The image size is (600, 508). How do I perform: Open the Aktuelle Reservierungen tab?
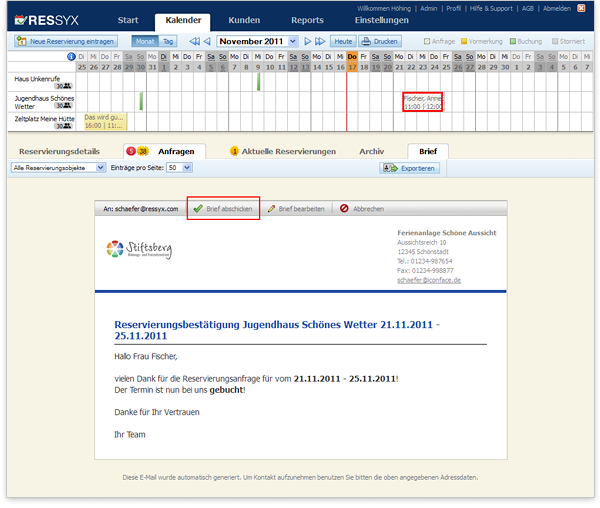tap(283, 151)
